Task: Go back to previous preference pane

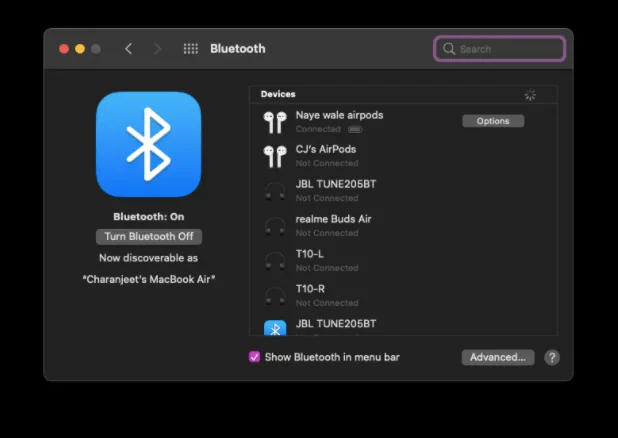Action: pos(128,49)
